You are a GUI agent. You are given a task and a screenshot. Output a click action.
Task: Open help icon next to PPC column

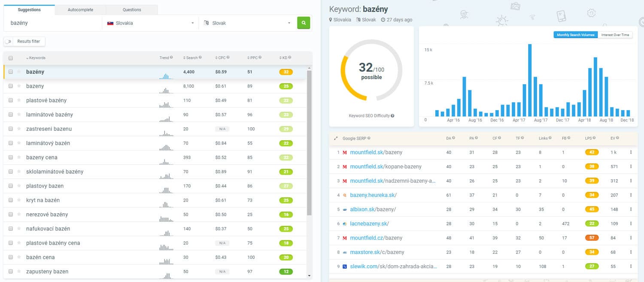coord(260,58)
